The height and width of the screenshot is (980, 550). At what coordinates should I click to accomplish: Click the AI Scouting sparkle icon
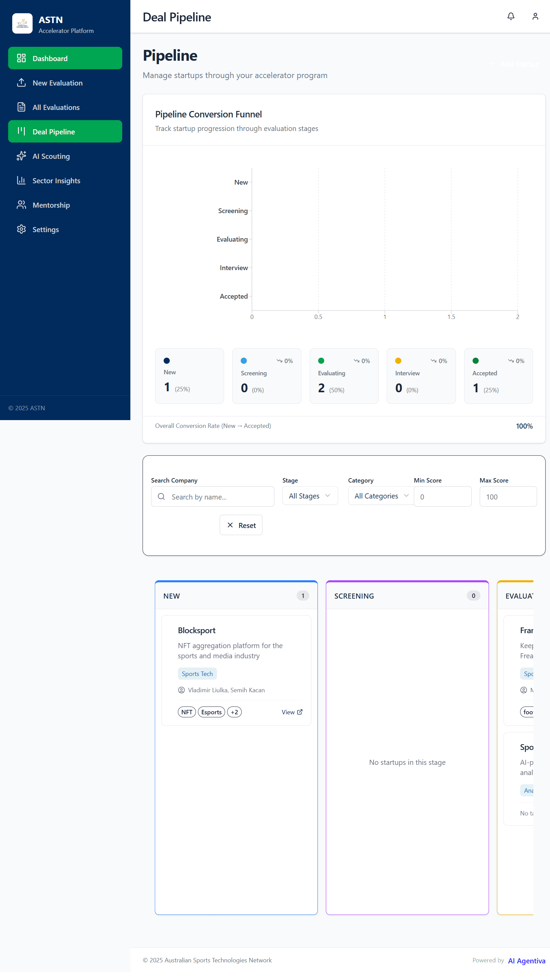[x=21, y=156]
